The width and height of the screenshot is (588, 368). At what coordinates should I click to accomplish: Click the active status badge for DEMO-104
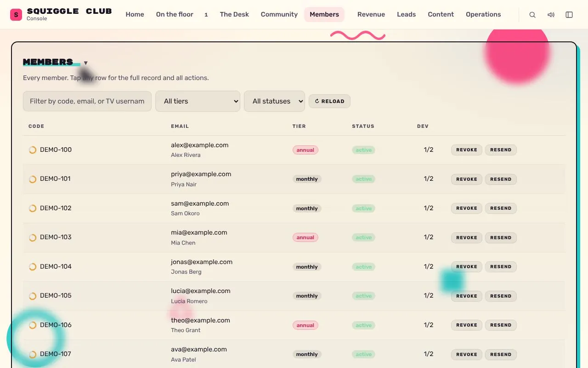point(363,267)
